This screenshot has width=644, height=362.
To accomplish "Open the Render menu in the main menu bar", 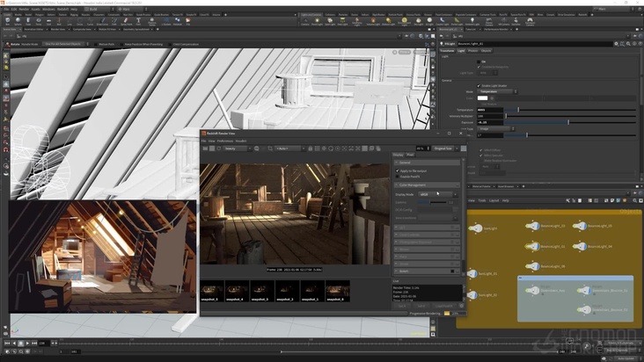I will (24, 9).
